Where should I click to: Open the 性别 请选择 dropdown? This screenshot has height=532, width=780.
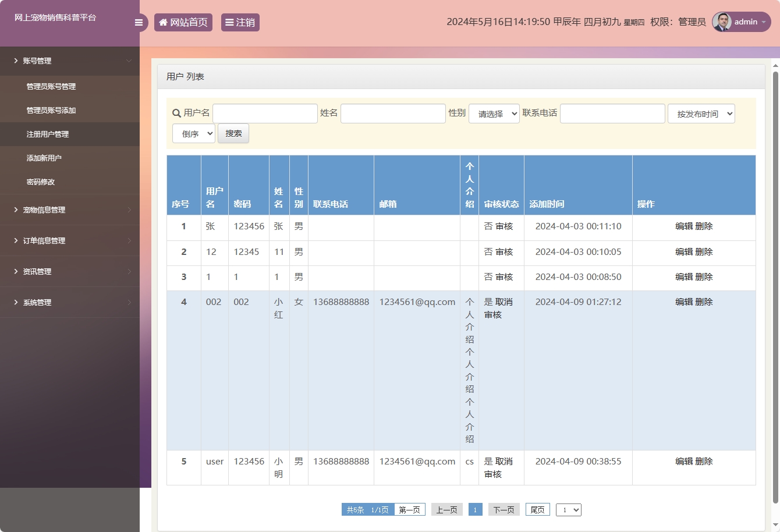(494, 114)
